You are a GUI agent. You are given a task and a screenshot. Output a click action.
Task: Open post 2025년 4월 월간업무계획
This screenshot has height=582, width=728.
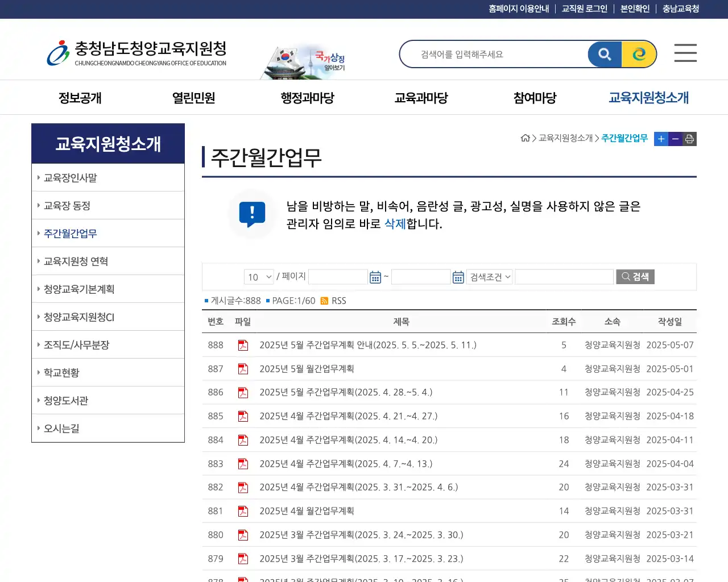tap(307, 511)
